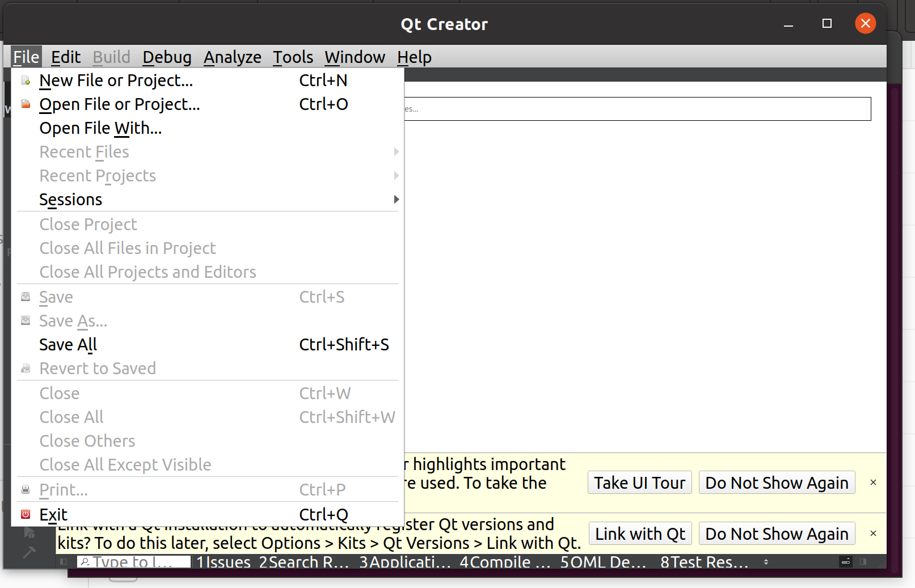Open the Issues output pane
This screenshot has width=915, height=588.
(224, 562)
